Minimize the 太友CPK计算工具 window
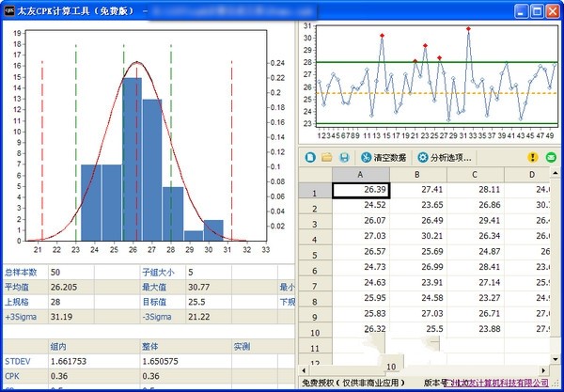Image resolution: width=564 pixels, height=392 pixels. (x=521, y=11)
